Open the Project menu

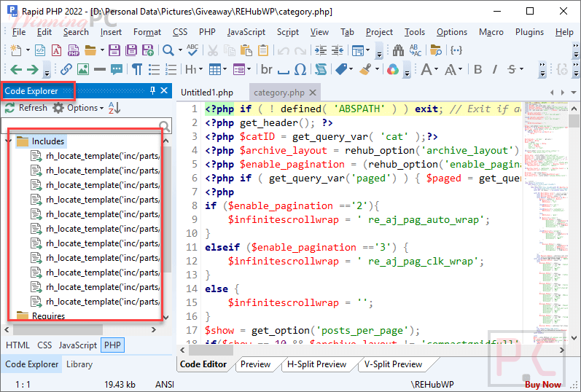pyautogui.click(x=379, y=32)
